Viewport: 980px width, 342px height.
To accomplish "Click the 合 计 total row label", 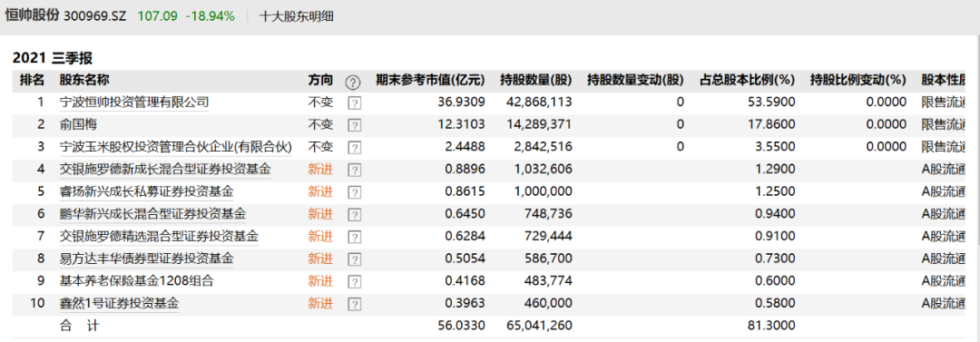I will (79, 325).
